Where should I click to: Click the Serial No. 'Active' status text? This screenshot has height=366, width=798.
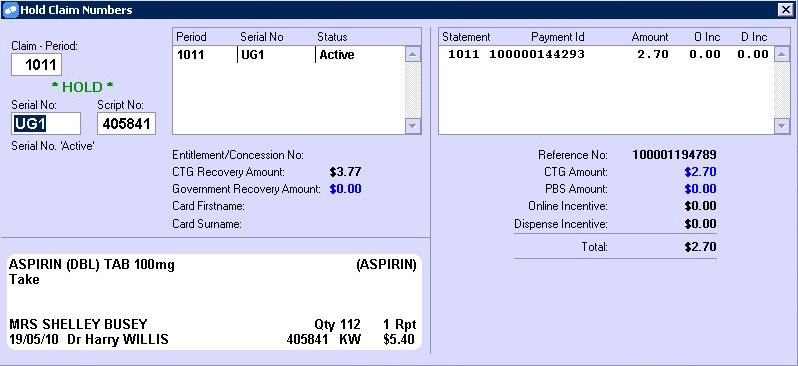(x=53, y=147)
